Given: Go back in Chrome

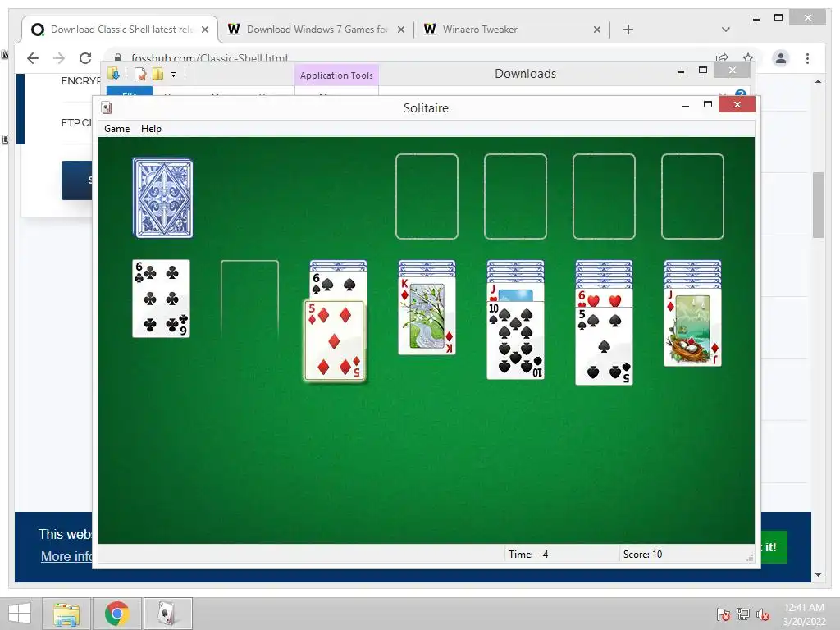Looking at the screenshot, I should [x=33, y=58].
